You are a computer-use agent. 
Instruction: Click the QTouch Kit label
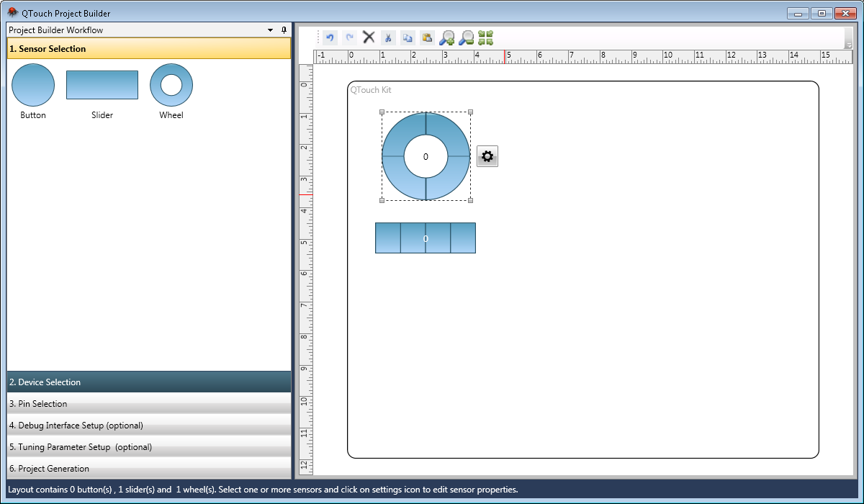(x=371, y=90)
